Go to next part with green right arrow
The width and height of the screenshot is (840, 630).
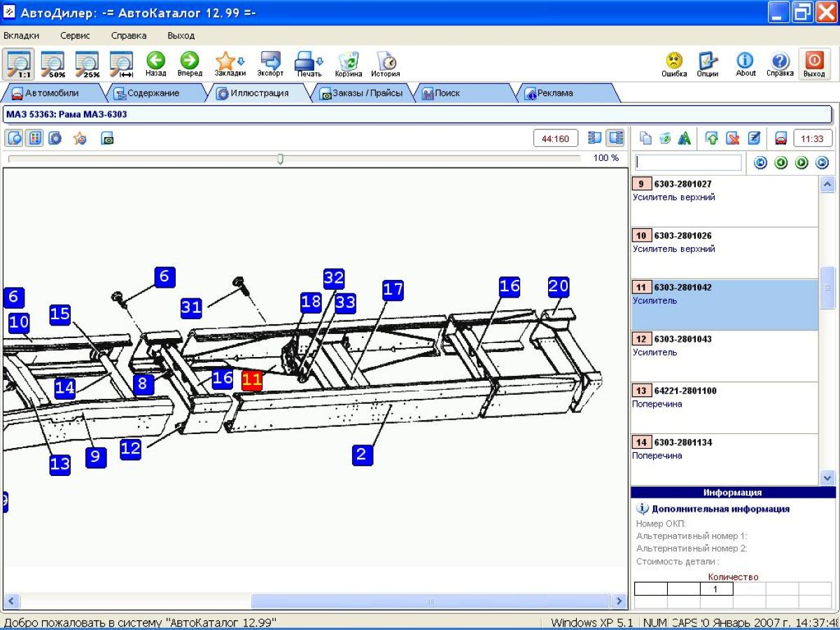click(801, 162)
